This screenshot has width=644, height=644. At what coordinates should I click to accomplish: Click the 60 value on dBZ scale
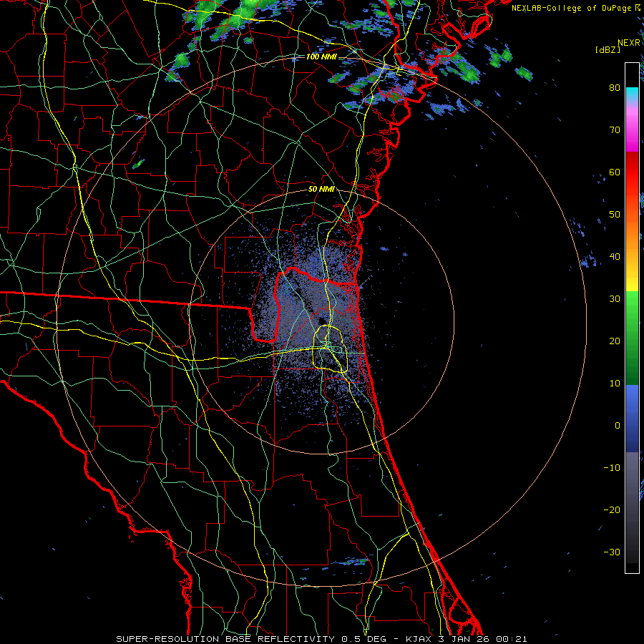(x=615, y=172)
